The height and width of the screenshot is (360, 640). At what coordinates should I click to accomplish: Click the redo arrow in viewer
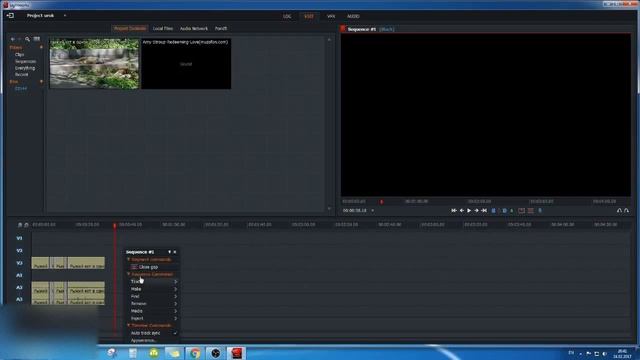point(627,211)
